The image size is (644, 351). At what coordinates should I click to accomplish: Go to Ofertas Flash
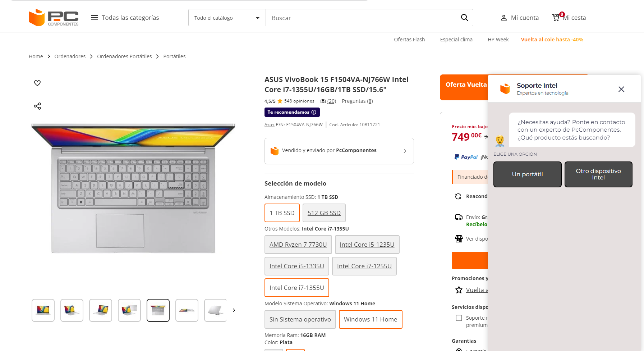point(409,40)
